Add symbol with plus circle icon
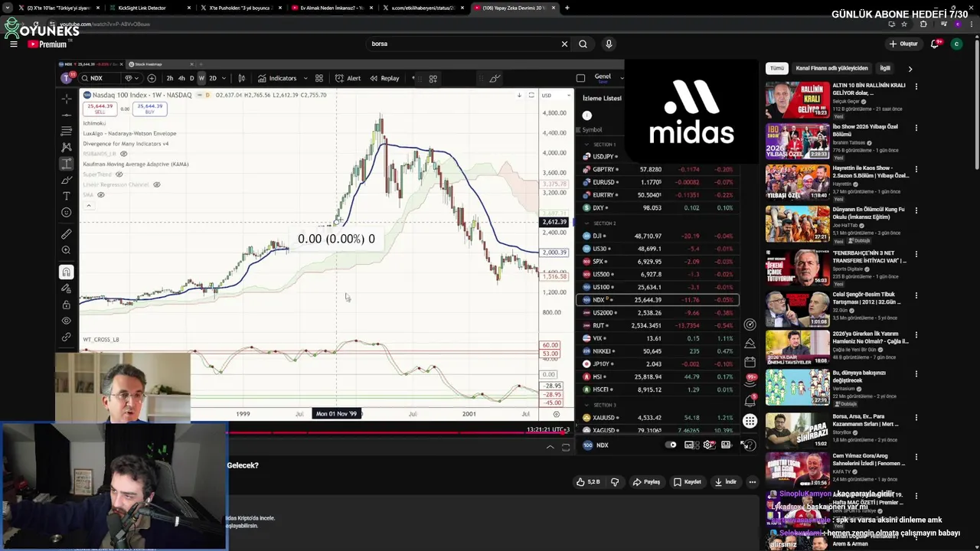This screenshot has width=980, height=551. tap(152, 78)
